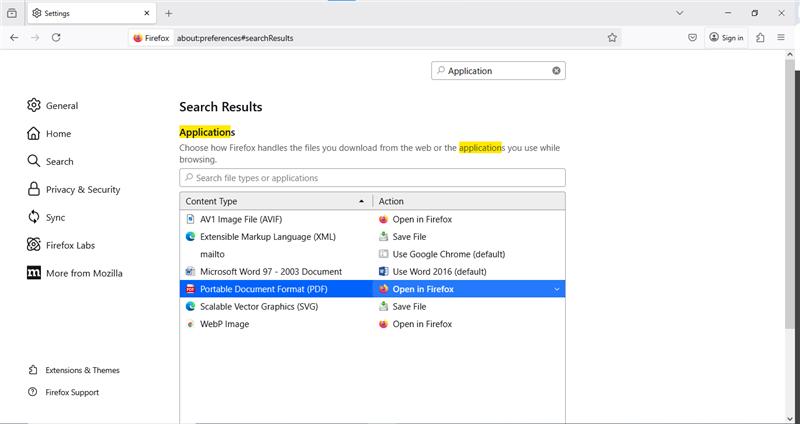Sort by the Content Type column header
Screen dimensions: 800x424
[276, 201]
